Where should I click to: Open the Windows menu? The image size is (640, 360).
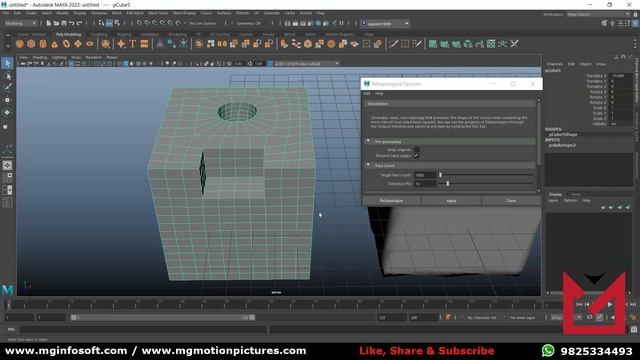click(99, 13)
